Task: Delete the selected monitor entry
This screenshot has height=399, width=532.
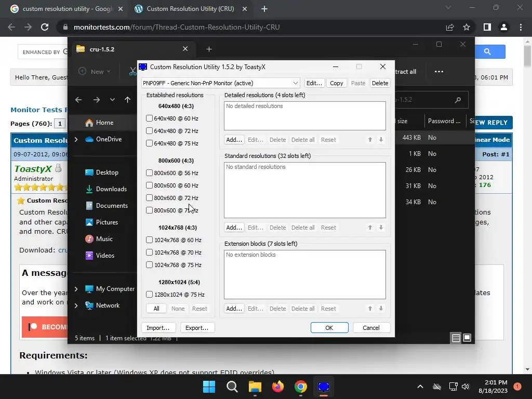Action: pyautogui.click(x=380, y=83)
